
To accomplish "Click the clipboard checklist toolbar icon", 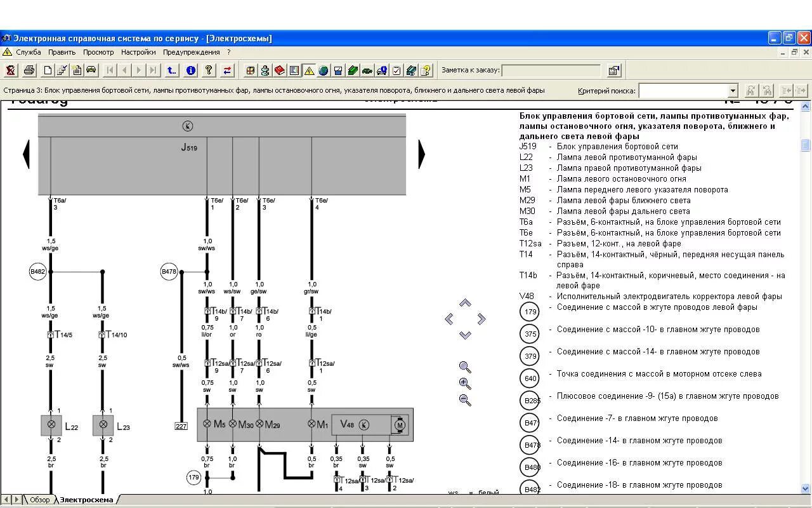I will [396, 70].
